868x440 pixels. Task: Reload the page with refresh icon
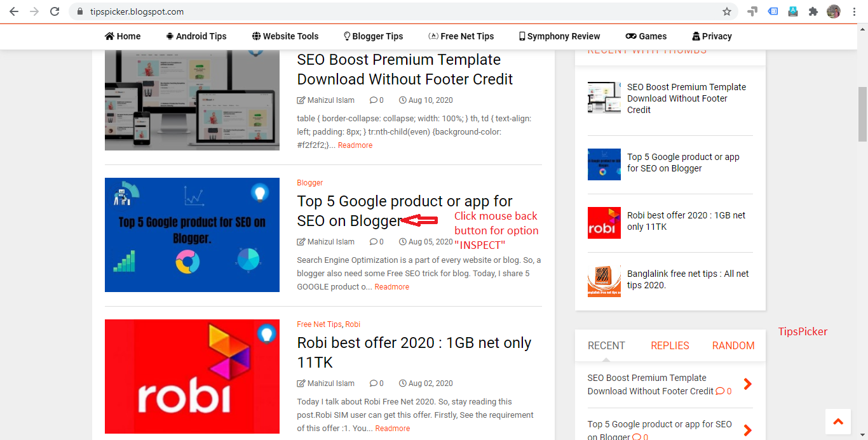(x=55, y=11)
